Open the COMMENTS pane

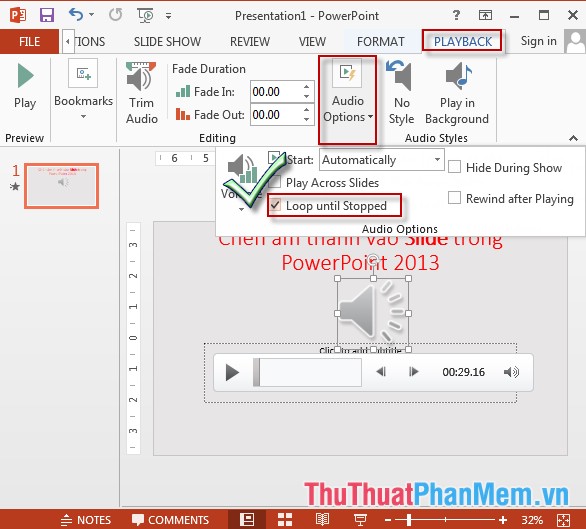(x=170, y=520)
